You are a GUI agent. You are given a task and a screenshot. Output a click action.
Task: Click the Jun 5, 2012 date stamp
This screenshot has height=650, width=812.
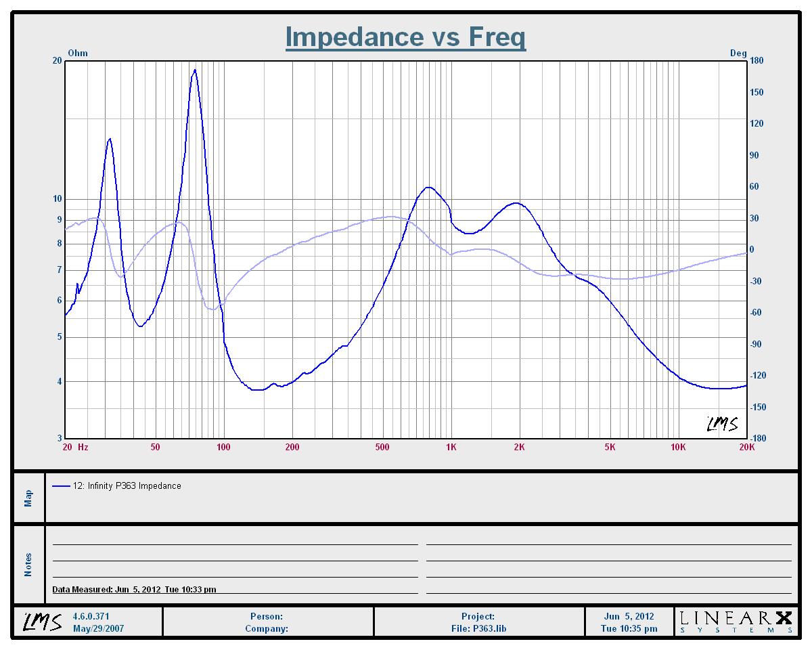pos(629,617)
